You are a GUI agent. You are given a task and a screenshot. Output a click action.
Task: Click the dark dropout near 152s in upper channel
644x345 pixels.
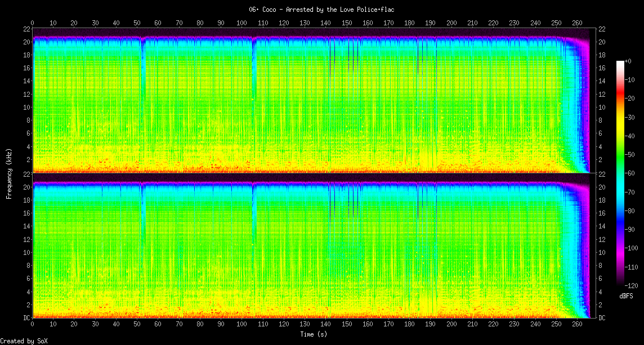click(x=351, y=56)
